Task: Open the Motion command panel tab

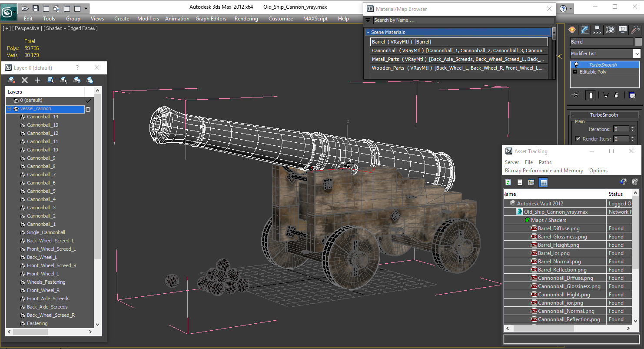Action: click(610, 30)
